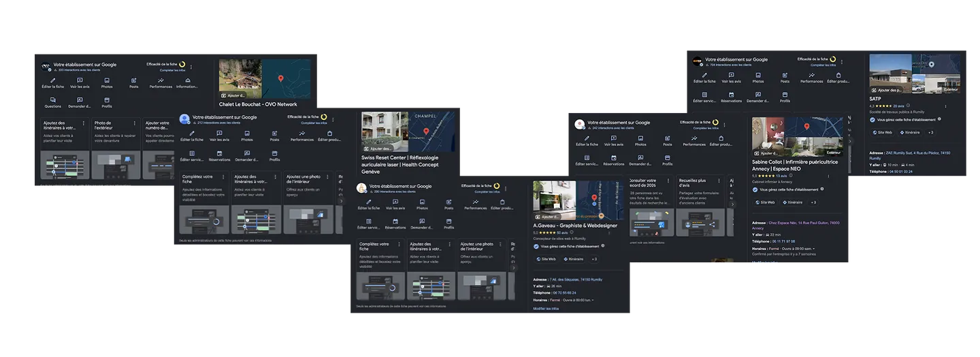Click Itinéraire button for SATP

(x=910, y=132)
